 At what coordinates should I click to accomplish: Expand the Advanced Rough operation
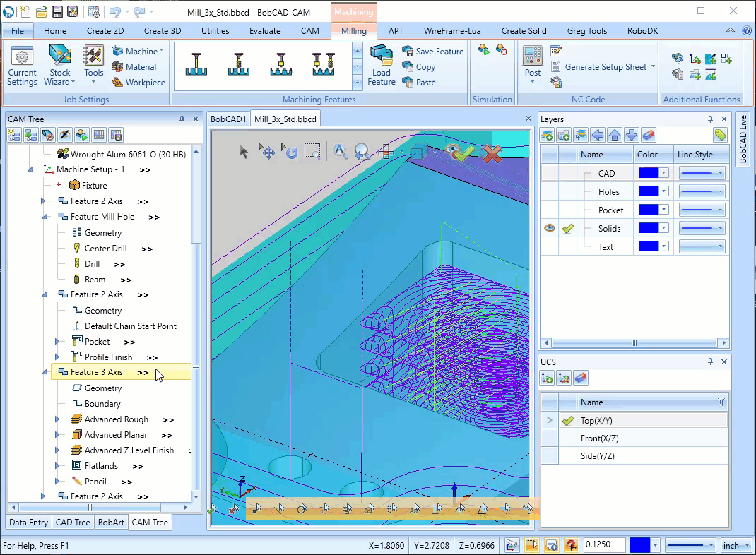pyautogui.click(x=57, y=419)
